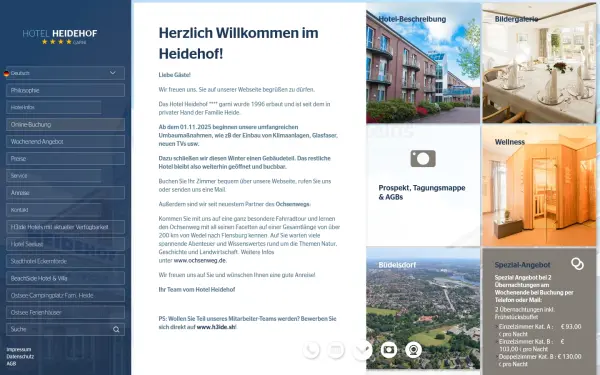Viewport: 600px width, 375px height.
Task: Click the Hotel Heidehof logo
Action: [60, 37]
